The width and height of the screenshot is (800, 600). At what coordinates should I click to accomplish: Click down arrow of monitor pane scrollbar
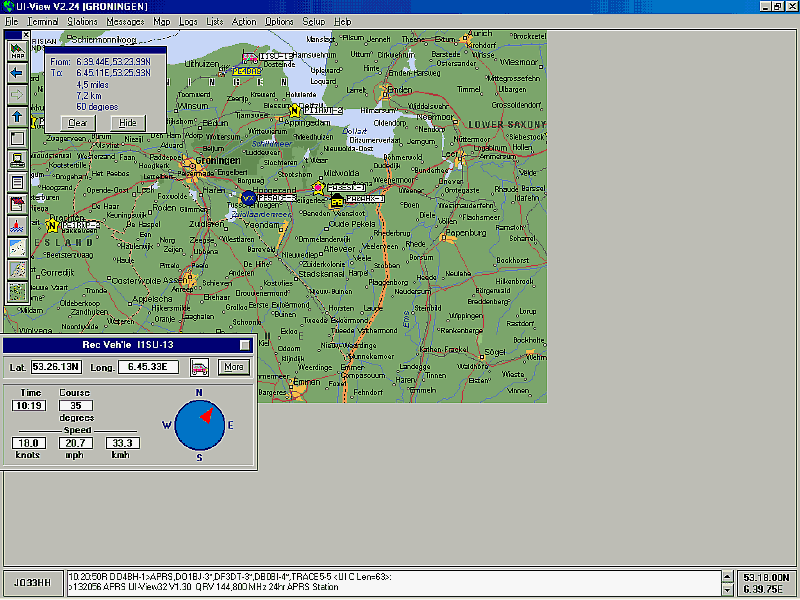[728, 590]
